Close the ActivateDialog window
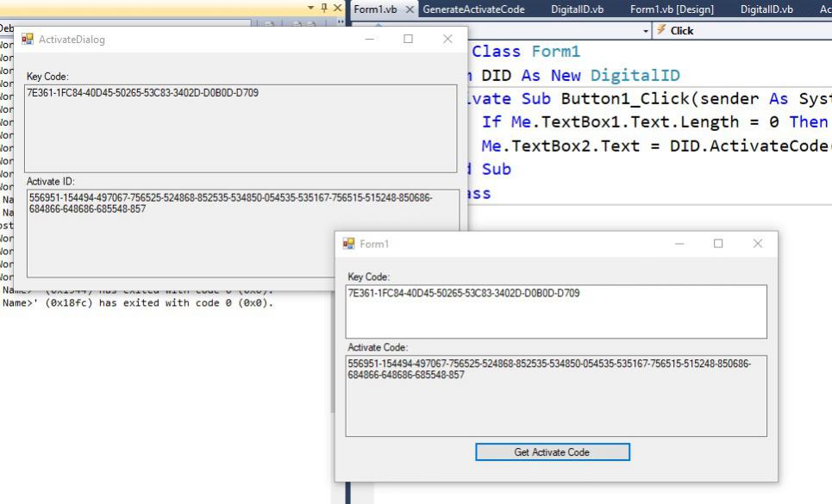The image size is (832, 504). (447, 40)
